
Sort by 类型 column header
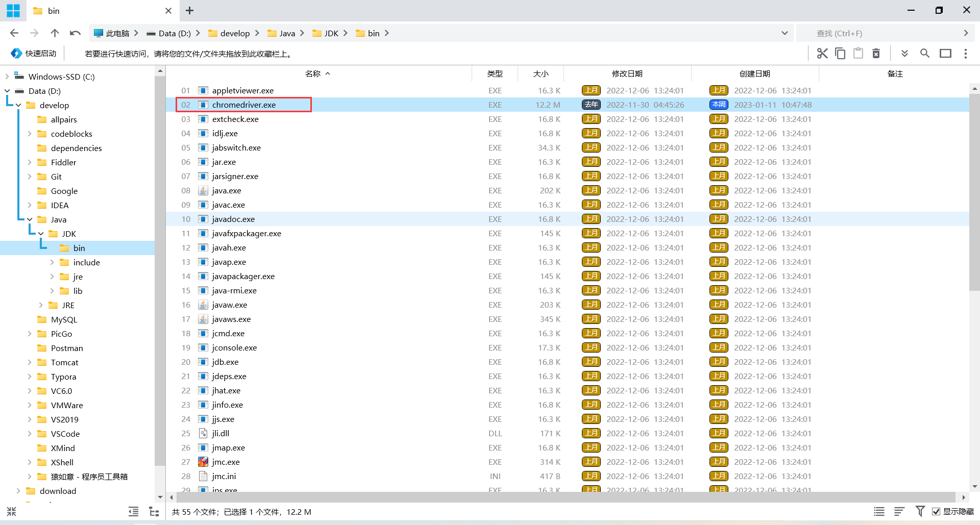(x=495, y=73)
